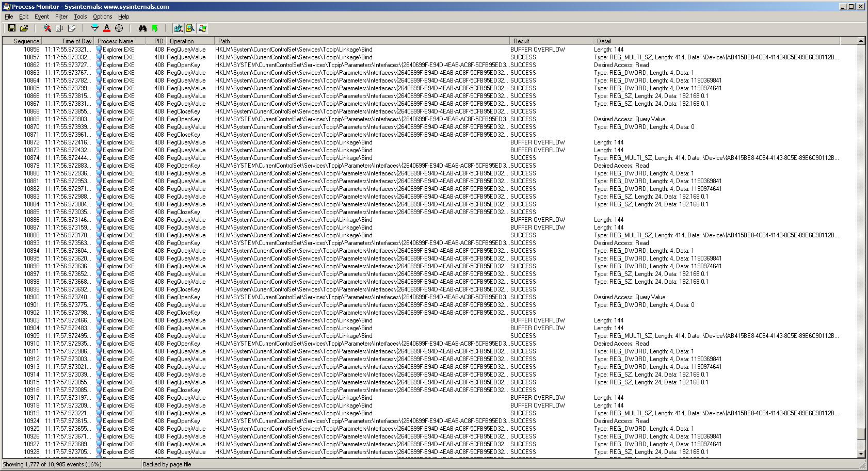Image resolution: width=868 pixels, height=471 pixels.
Task: Open the File menu
Action: click(x=9, y=17)
